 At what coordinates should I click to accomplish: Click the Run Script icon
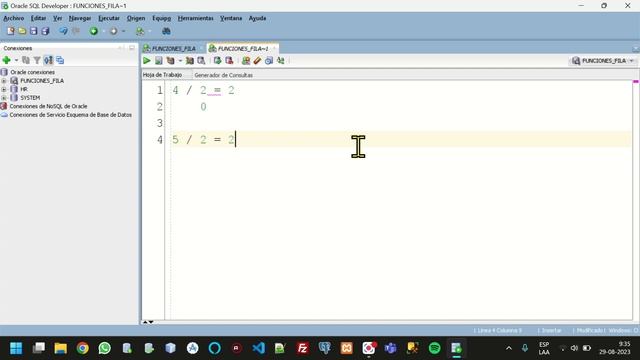[x=158, y=61]
